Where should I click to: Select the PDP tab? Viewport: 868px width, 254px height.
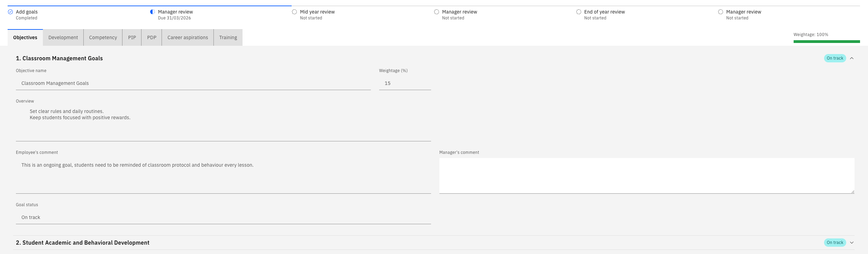point(152,37)
